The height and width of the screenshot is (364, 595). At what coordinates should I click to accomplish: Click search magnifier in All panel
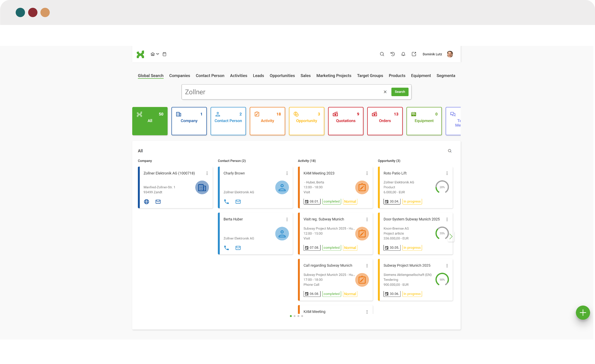450,151
